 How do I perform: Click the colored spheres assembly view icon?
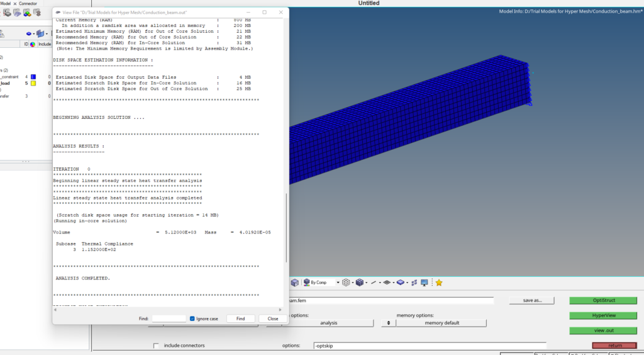27,13
